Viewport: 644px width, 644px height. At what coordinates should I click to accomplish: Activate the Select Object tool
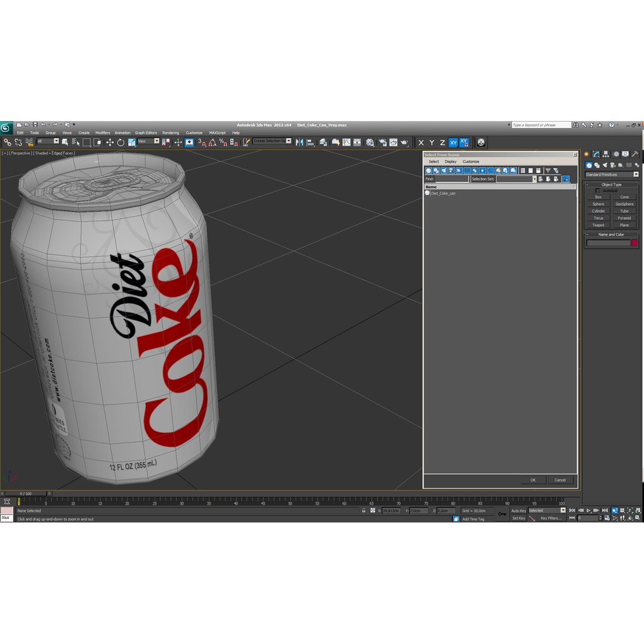click(x=65, y=143)
